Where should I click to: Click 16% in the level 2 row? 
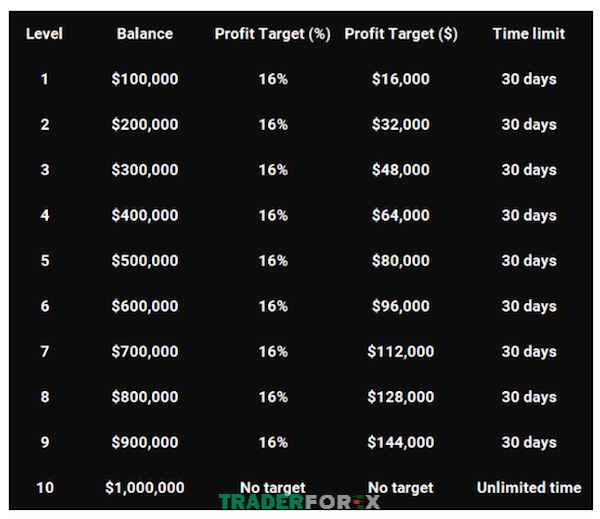(x=273, y=125)
